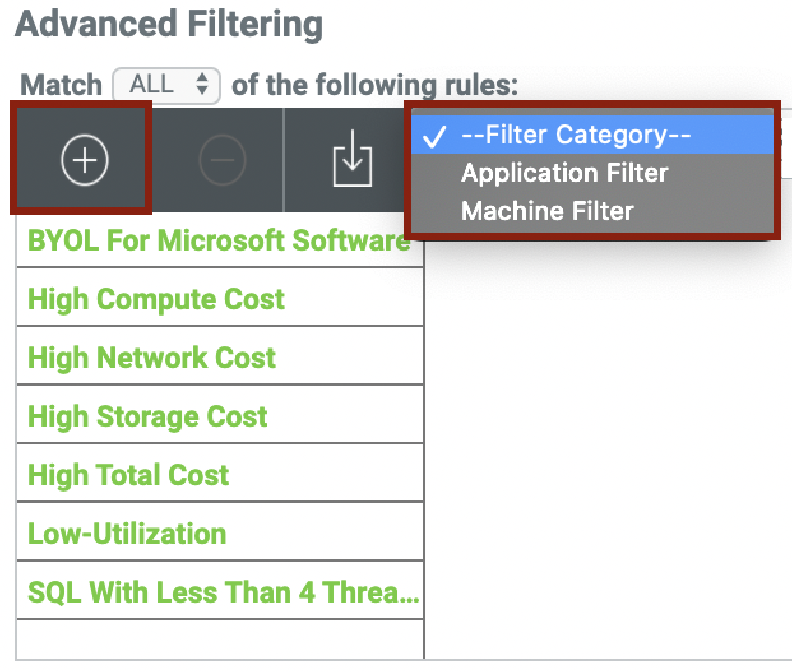792x672 pixels.
Task: Click the Match label text
Action: point(61,85)
